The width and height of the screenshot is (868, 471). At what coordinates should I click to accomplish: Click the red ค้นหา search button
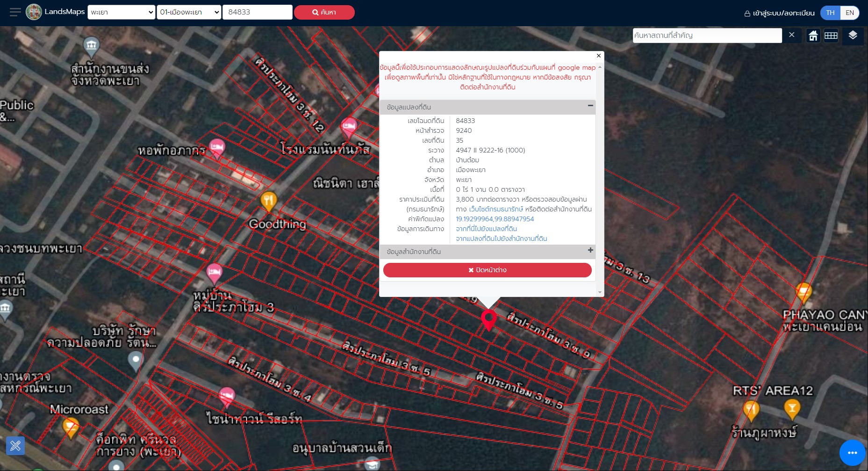tap(324, 12)
